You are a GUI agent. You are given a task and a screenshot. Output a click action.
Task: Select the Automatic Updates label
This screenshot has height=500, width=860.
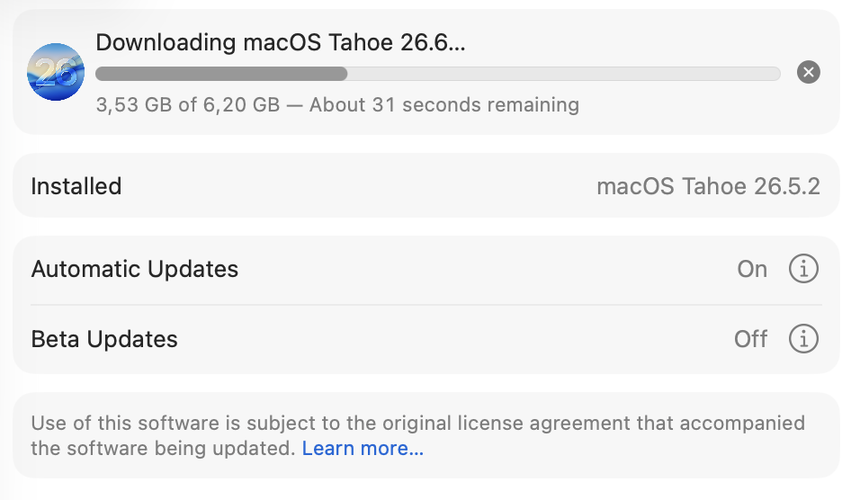135,269
